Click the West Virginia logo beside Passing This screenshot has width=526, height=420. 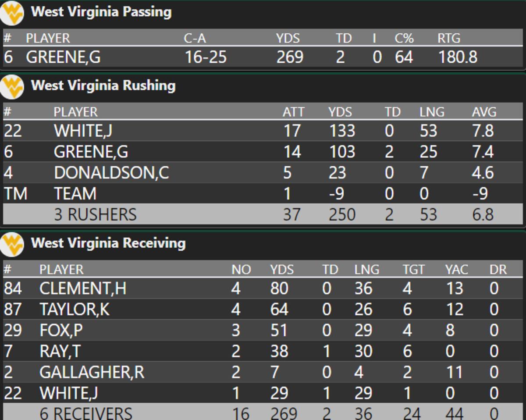(x=12, y=13)
